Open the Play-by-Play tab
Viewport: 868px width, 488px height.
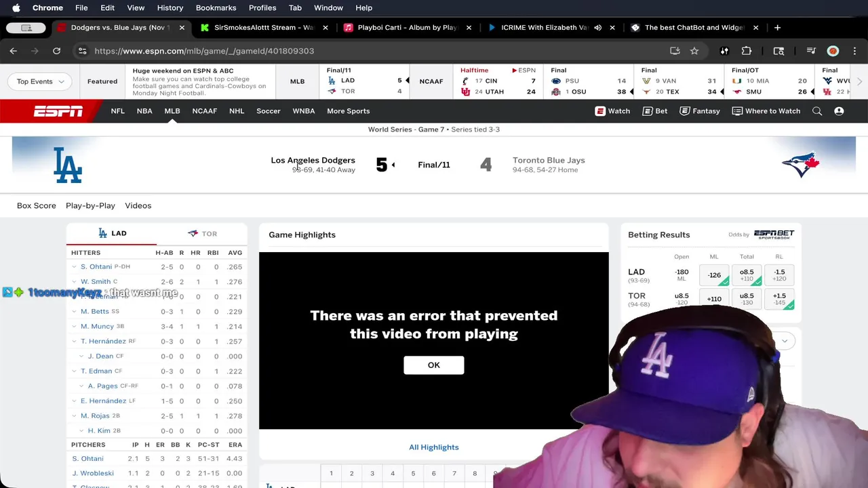(90, 205)
